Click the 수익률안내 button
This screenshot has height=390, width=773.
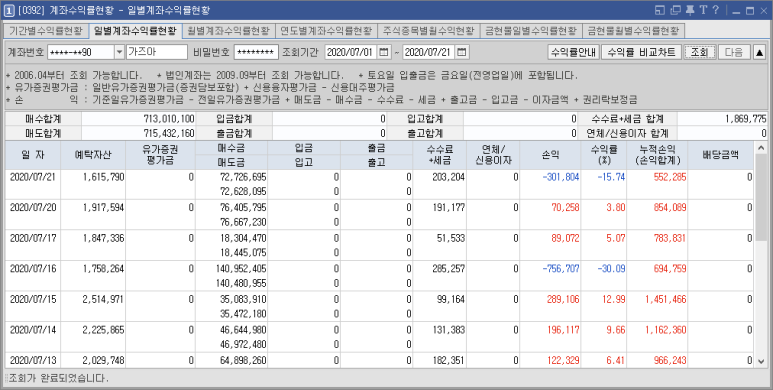point(573,52)
